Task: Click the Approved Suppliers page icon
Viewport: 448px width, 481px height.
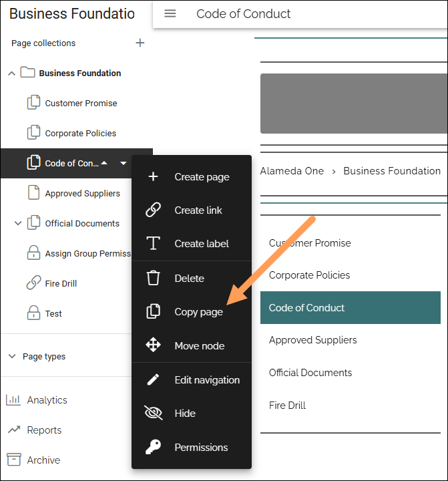Action: pos(33,192)
